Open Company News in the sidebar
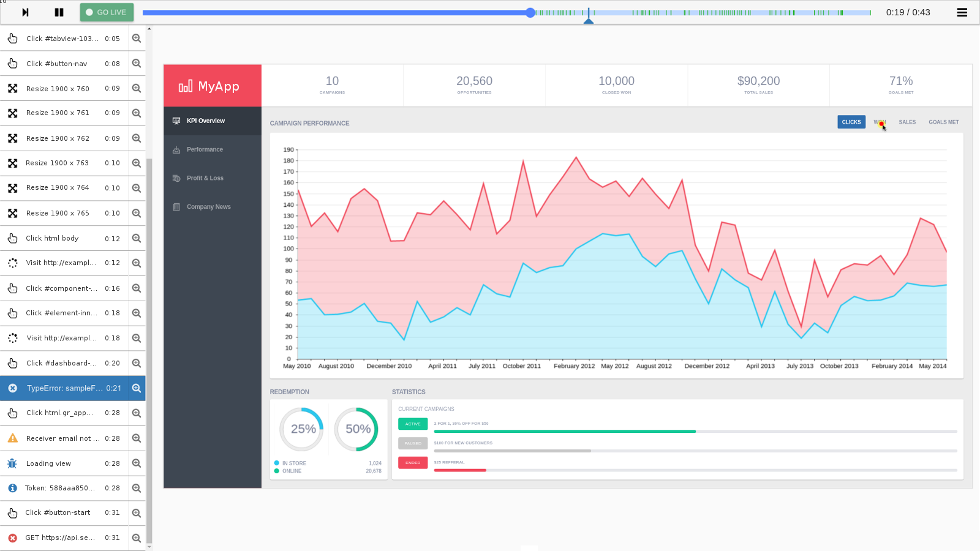 [208, 207]
